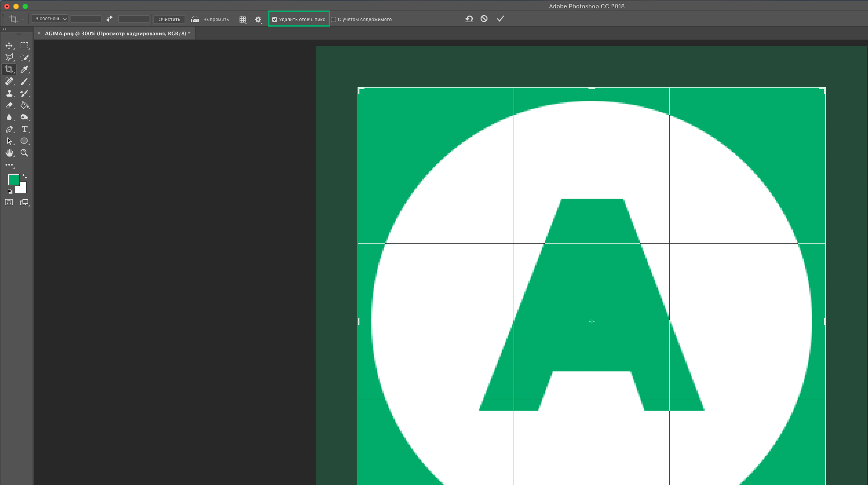Image resolution: width=868 pixels, height=485 pixels.
Task: Click the top-left crop corner handle
Action: [360, 89]
